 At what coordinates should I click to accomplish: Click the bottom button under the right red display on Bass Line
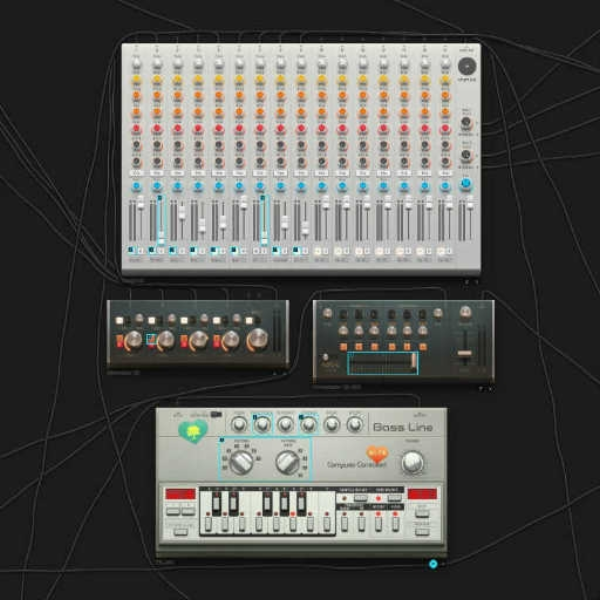[x=422, y=531]
